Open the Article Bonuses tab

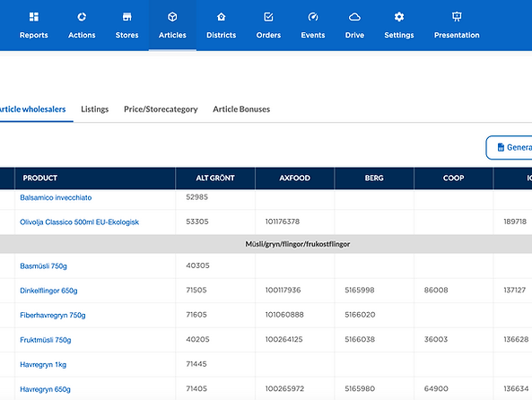click(x=241, y=109)
